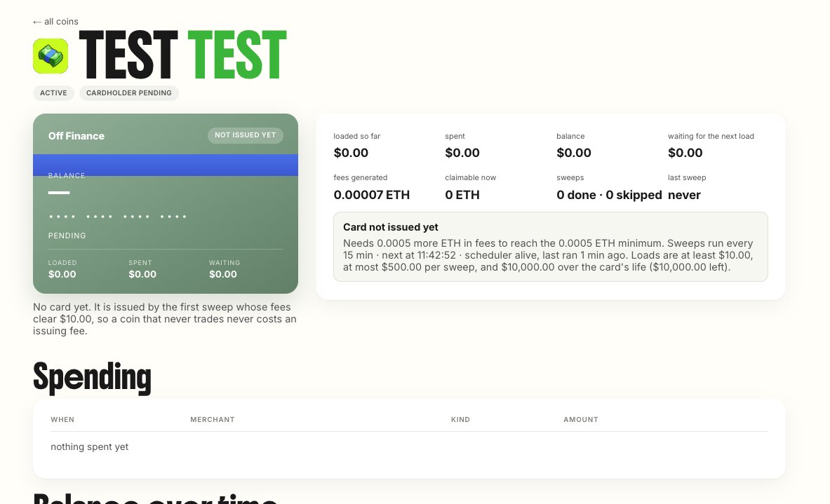Viewport: 830px width, 504px height.
Task: Click the Spending section heading
Action: coord(92,378)
